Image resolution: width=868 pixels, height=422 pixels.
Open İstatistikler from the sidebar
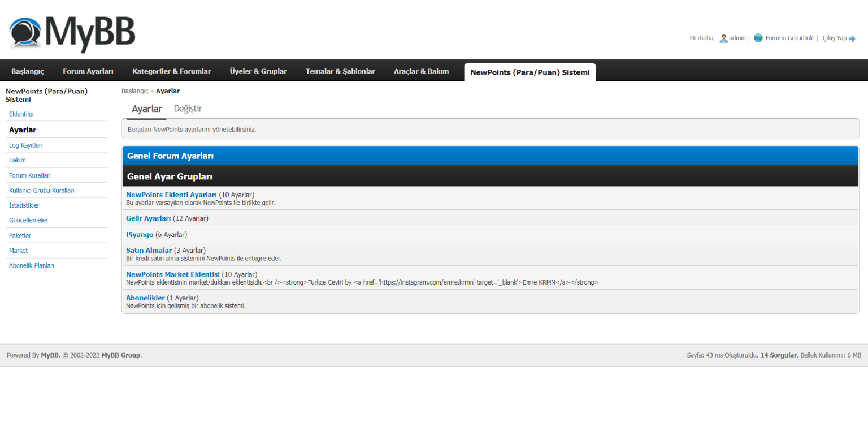[x=24, y=205]
